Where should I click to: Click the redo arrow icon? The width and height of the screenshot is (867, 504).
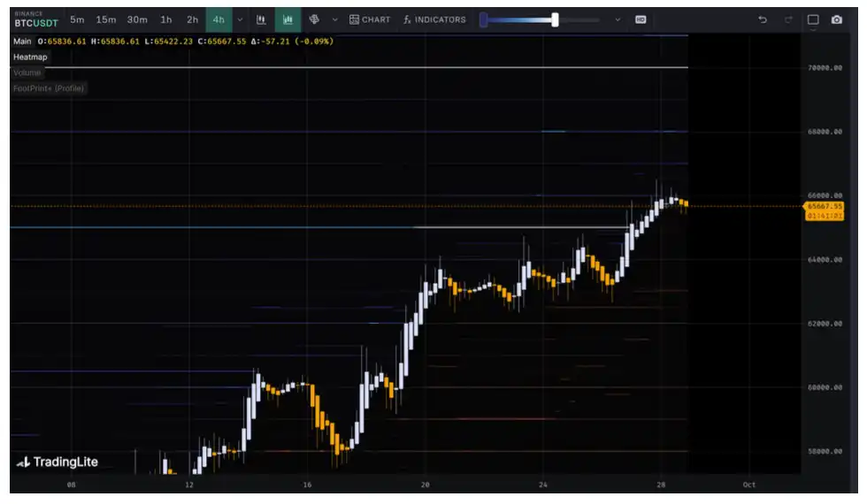tap(787, 19)
